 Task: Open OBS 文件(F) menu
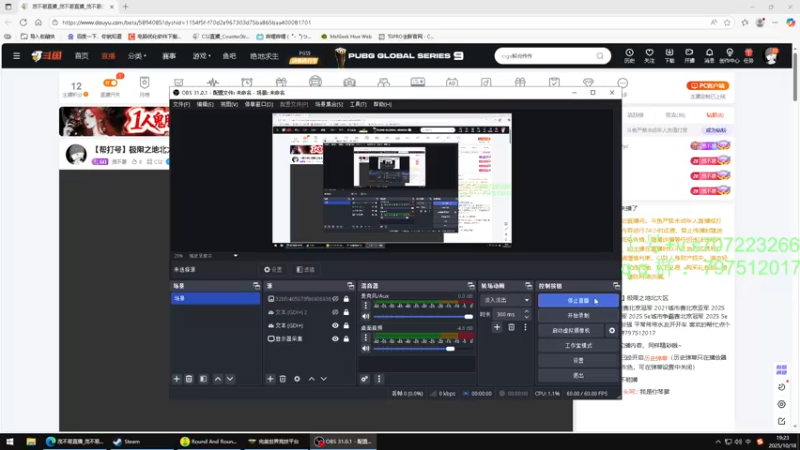pos(181,105)
